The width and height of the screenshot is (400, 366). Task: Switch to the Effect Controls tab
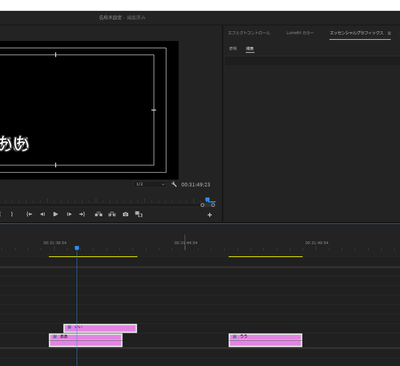249,33
